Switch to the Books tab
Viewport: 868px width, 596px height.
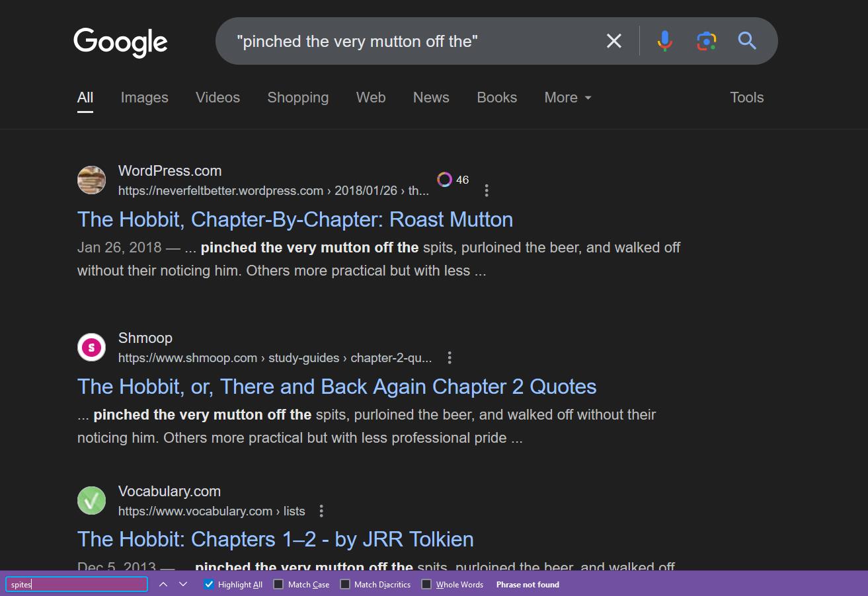click(x=497, y=98)
